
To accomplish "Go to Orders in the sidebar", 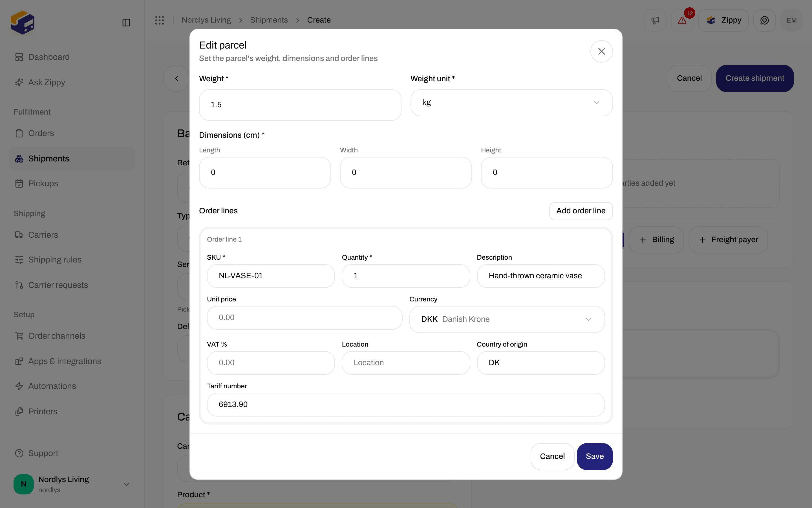I will tap(72, 133).
